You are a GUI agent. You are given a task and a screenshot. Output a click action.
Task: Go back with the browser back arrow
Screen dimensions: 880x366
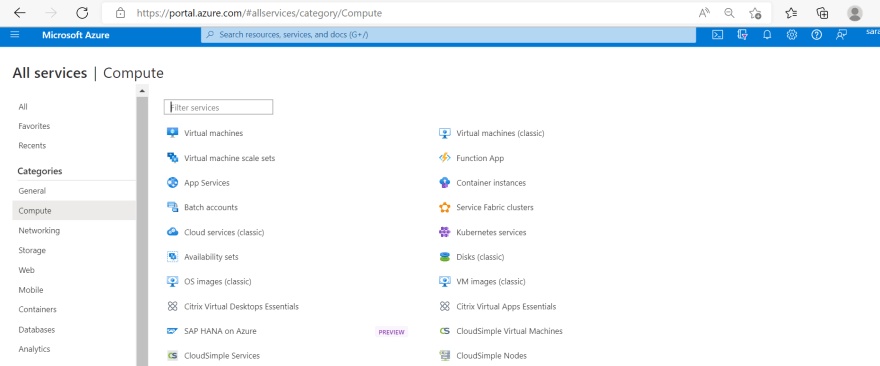point(20,13)
